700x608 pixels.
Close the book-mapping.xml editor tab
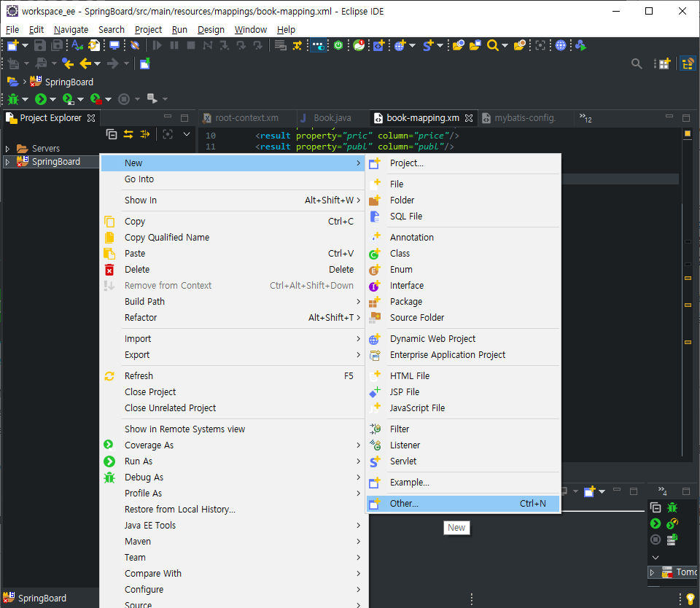coord(469,118)
